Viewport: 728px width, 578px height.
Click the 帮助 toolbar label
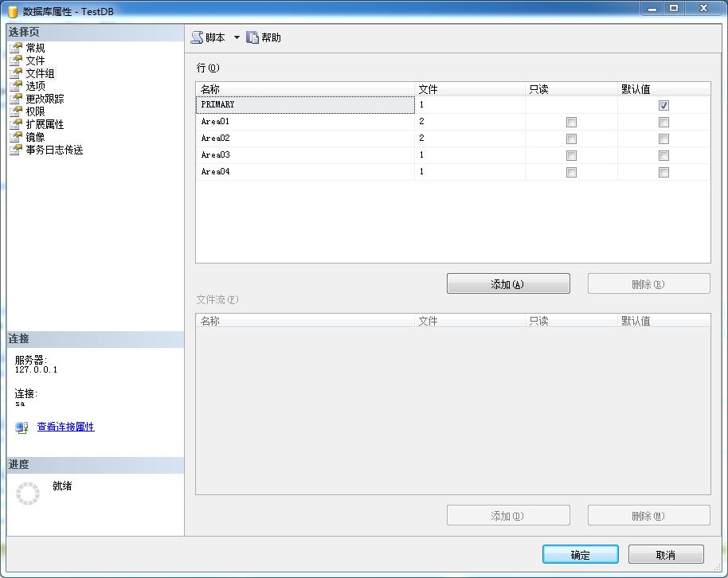(x=271, y=37)
